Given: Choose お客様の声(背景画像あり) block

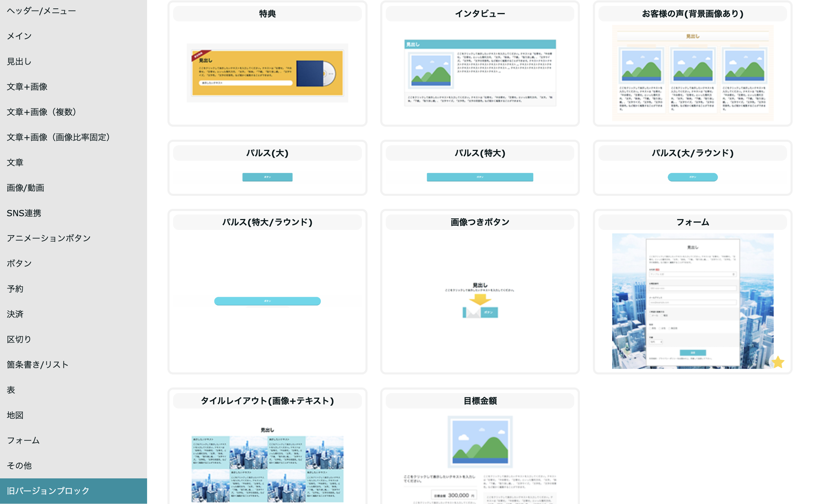Looking at the screenshot, I should point(692,73).
